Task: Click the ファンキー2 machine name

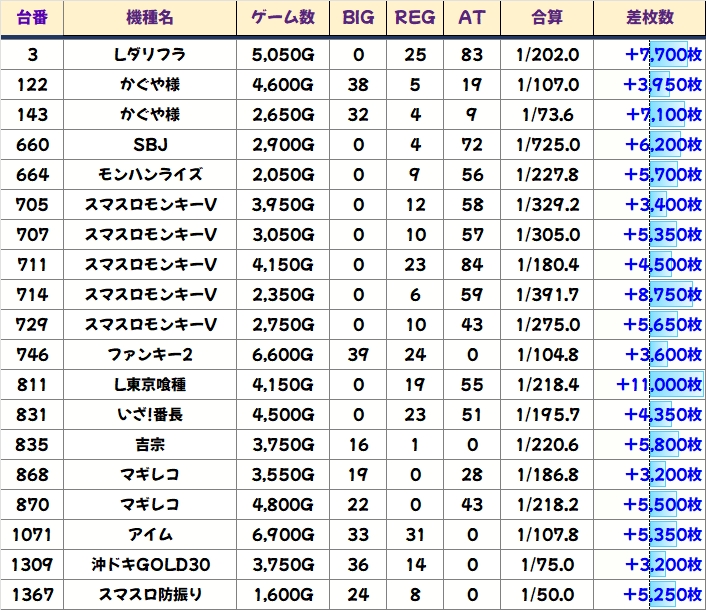Action: pyautogui.click(x=150, y=355)
